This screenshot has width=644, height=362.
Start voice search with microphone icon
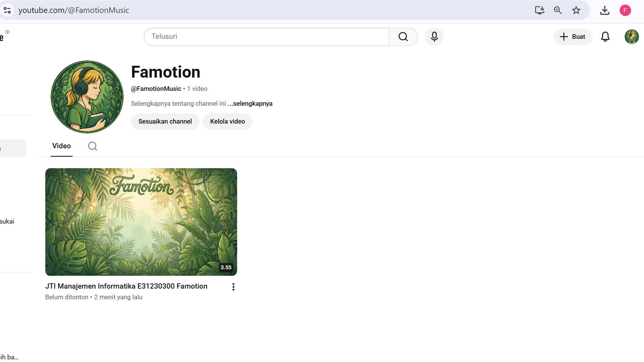point(434,37)
